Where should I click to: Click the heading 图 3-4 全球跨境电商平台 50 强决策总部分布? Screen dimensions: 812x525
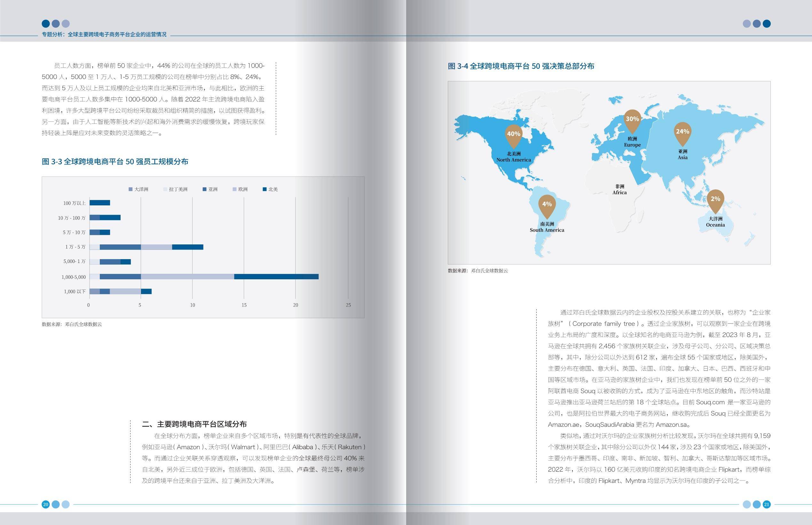[x=521, y=66]
